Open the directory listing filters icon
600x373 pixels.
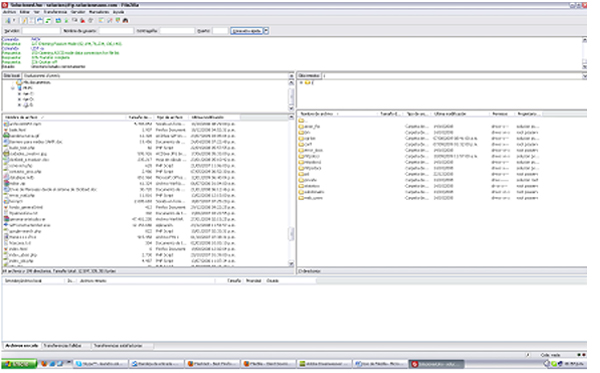pyautogui.click(x=101, y=20)
